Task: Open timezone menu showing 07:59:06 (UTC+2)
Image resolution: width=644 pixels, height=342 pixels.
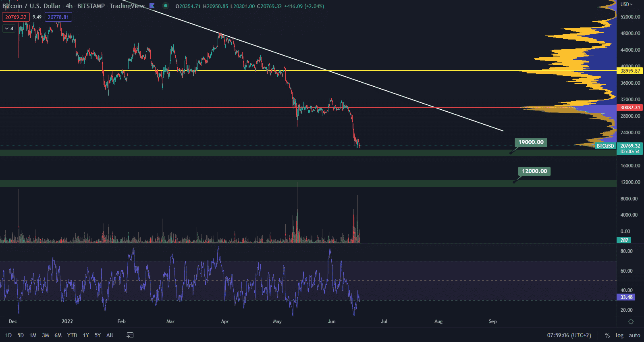Action: pyautogui.click(x=569, y=335)
